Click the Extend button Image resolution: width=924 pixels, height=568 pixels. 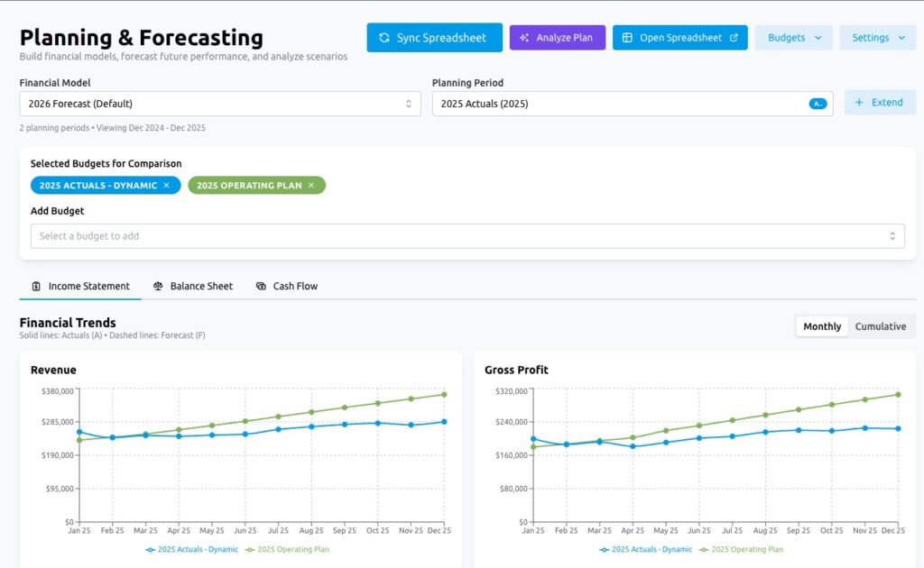[x=879, y=103]
